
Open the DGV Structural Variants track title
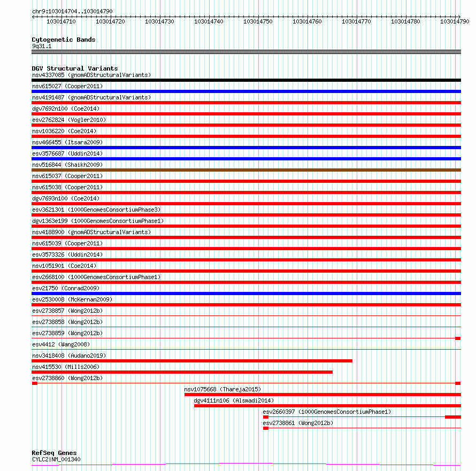[x=75, y=68]
